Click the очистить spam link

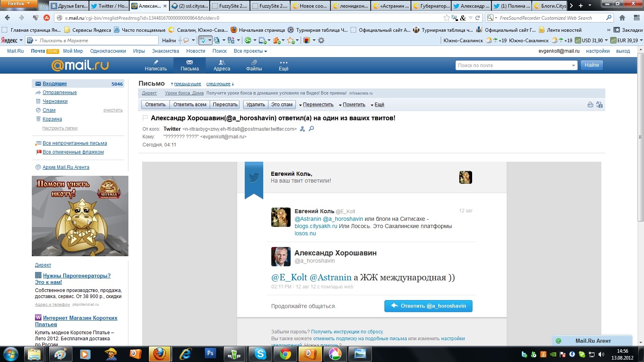click(113, 110)
